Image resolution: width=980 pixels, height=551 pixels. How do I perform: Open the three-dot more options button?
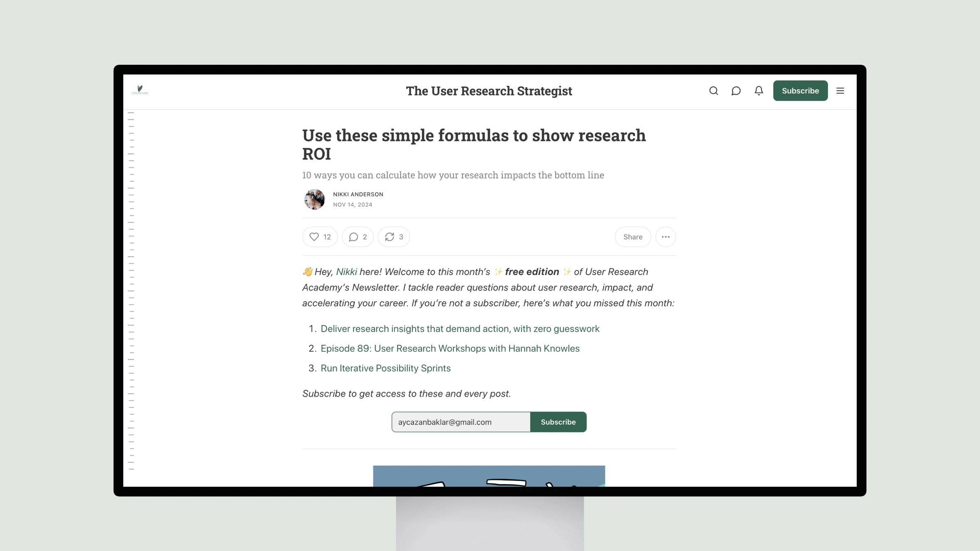click(x=666, y=237)
